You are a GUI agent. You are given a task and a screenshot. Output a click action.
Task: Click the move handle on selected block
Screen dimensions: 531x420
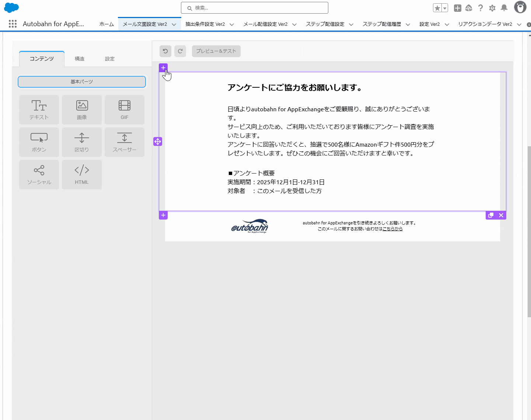[158, 141]
